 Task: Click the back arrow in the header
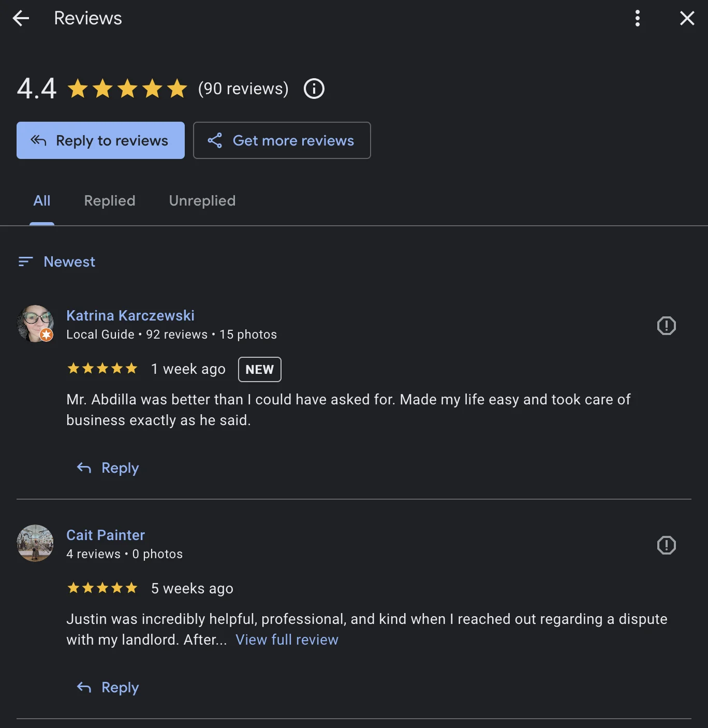(x=21, y=18)
